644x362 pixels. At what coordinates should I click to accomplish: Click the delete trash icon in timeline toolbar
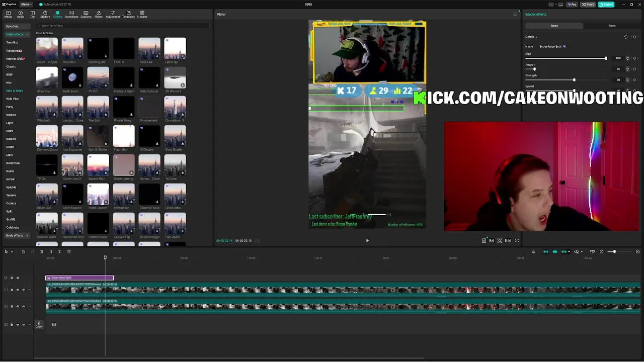(69, 251)
